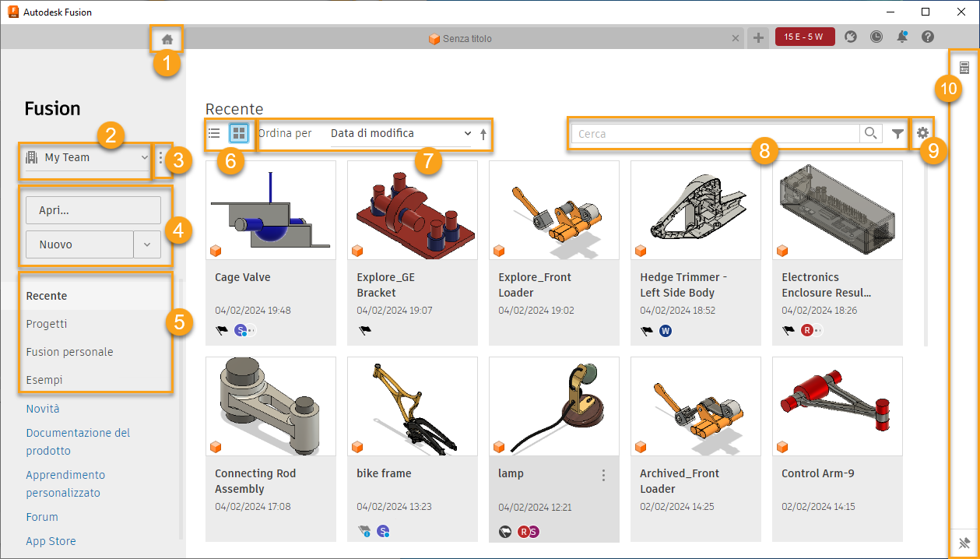Expand the Nuovo dropdown arrow
Image resolution: width=980 pixels, height=559 pixels.
[x=147, y=244]
